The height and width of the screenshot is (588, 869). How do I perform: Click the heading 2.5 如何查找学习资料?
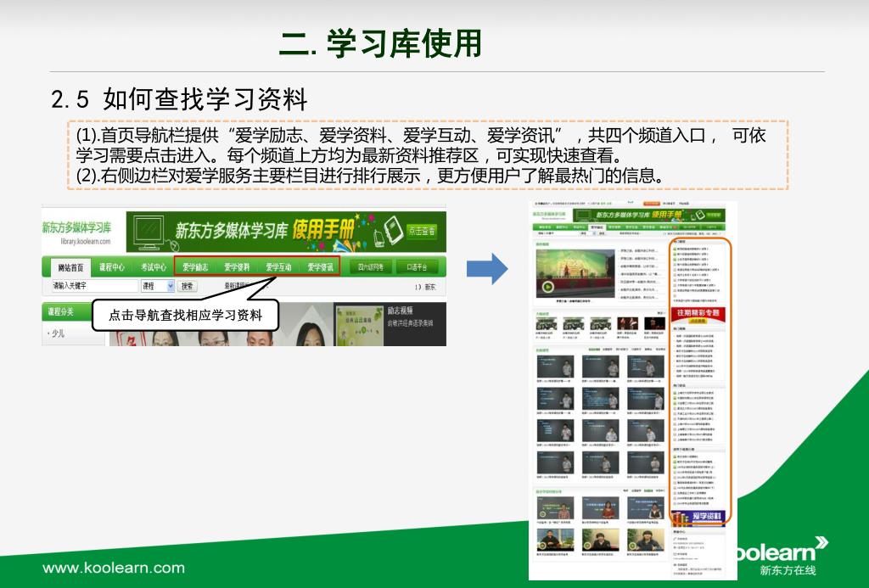pyautogui.click(x=179, y=100)
